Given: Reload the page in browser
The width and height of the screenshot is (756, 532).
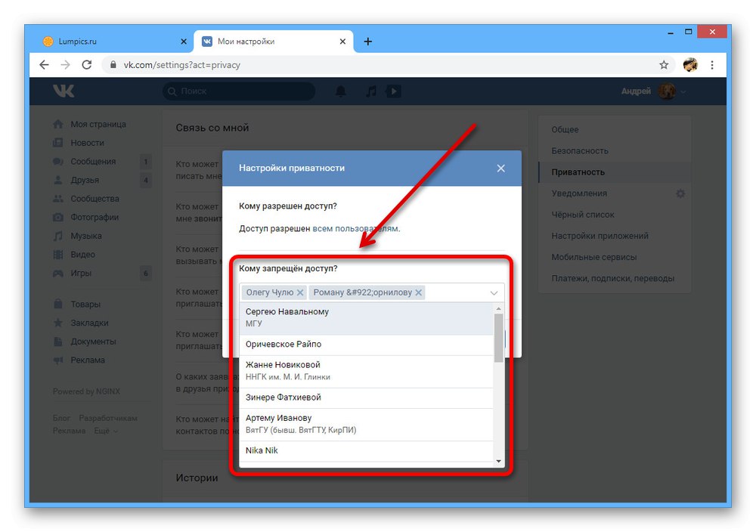Looking at the screenshot, I should (x=87, y=65).
